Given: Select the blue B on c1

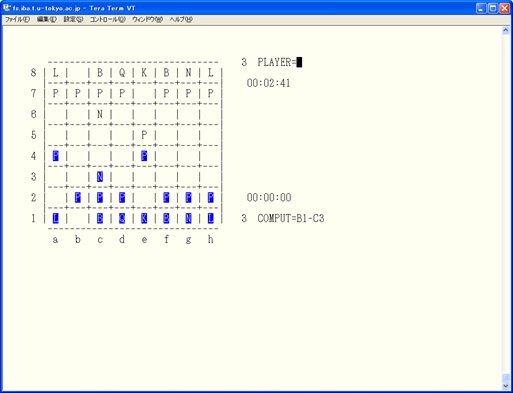Looking at the screenshot, I should pos(100,218).
